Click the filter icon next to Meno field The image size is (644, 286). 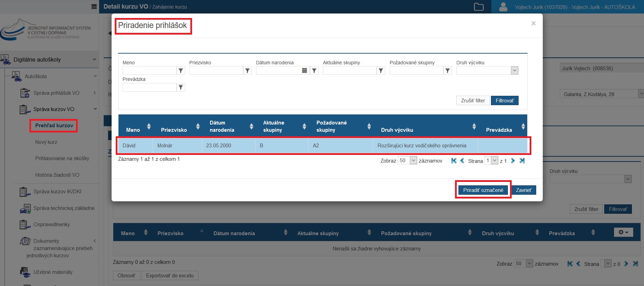point(181,71)
